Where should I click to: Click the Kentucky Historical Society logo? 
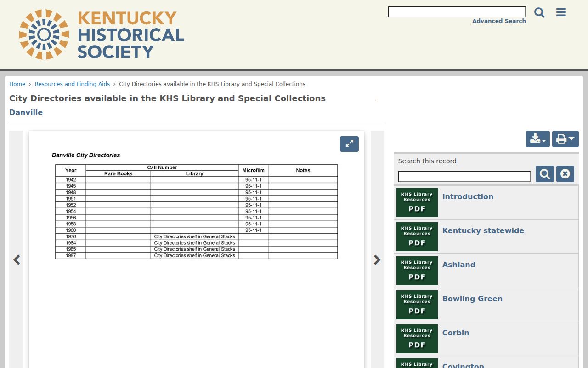click(x=102, y=34)
